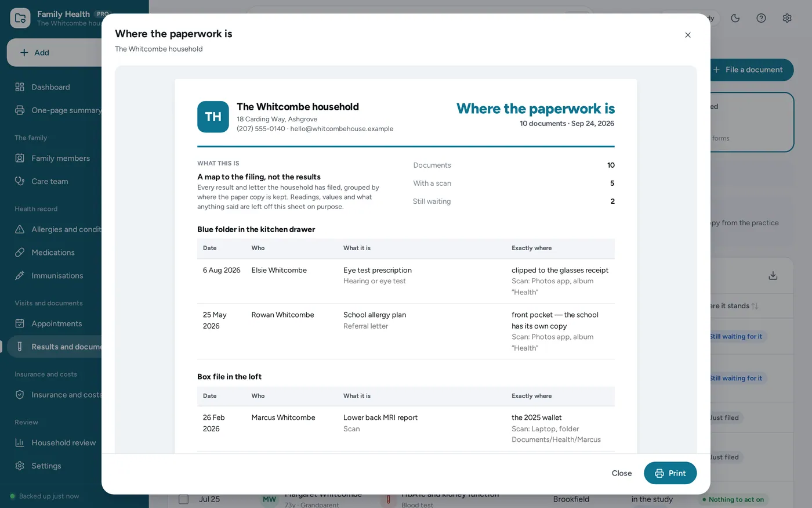This screenshot has height=508, width=812.
Task: Click 'Backed up just now' status
Action: pyautogui.click(x=44, y=496)
